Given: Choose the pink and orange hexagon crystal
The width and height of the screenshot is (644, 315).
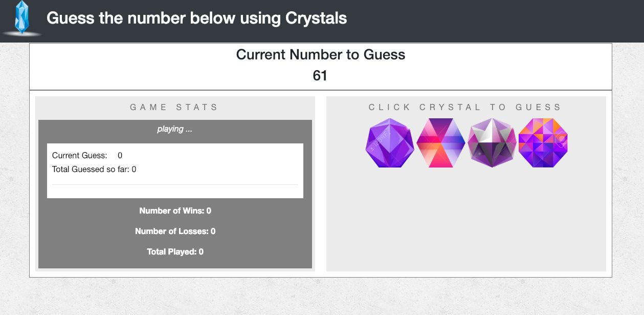Looking at the screenshot, I should [441, 143].
